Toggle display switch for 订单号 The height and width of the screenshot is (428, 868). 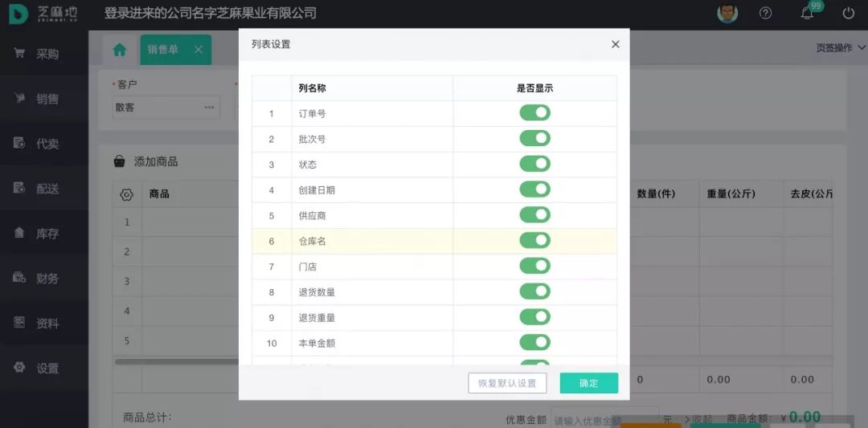click(x=534, y=112)
